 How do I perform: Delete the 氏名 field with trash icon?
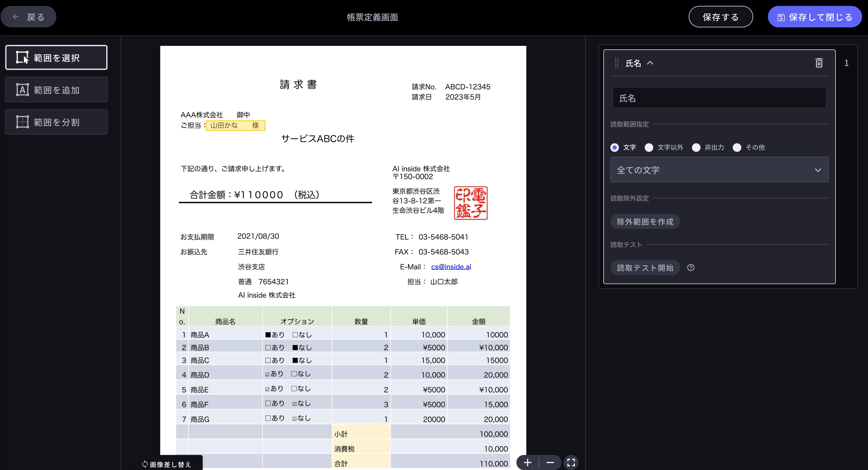pyautogui.click(x=819, y=63)
